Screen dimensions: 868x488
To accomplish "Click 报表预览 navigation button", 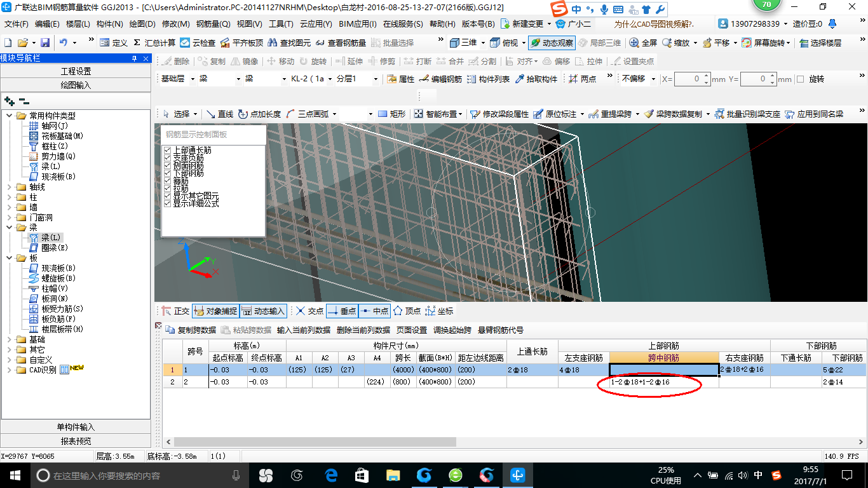I will coord(76,441).
